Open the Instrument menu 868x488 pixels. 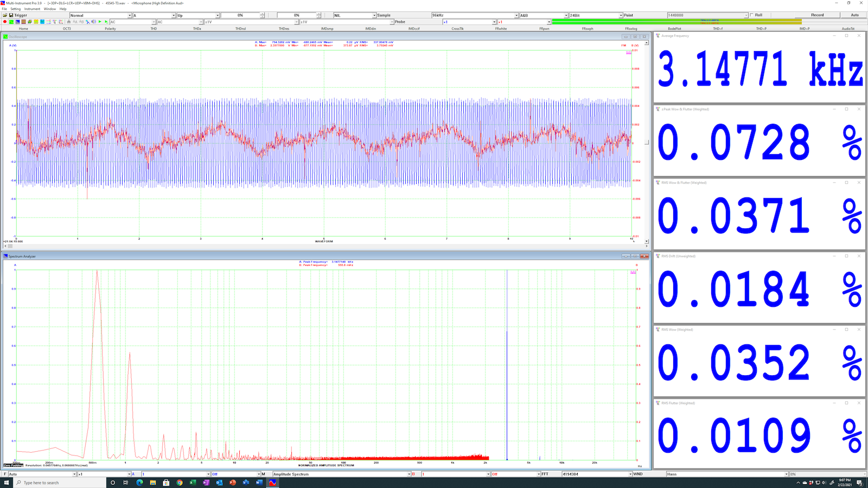(32, 9)
